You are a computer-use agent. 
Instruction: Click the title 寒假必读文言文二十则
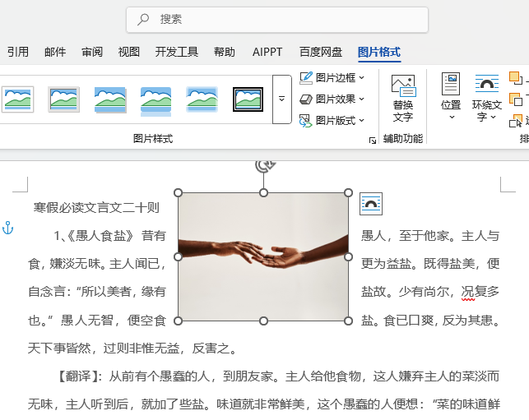pyautogui.click(x=96, y=208)
